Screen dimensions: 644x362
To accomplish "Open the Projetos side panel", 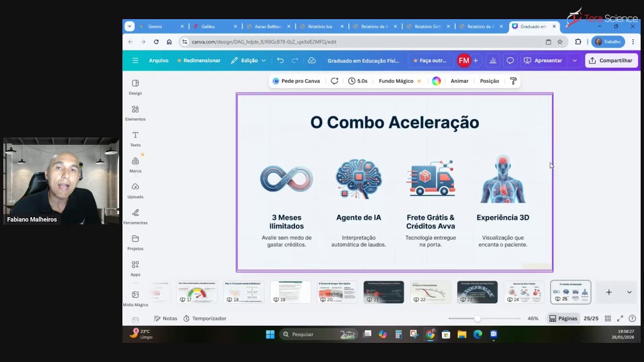I will 135,242.
